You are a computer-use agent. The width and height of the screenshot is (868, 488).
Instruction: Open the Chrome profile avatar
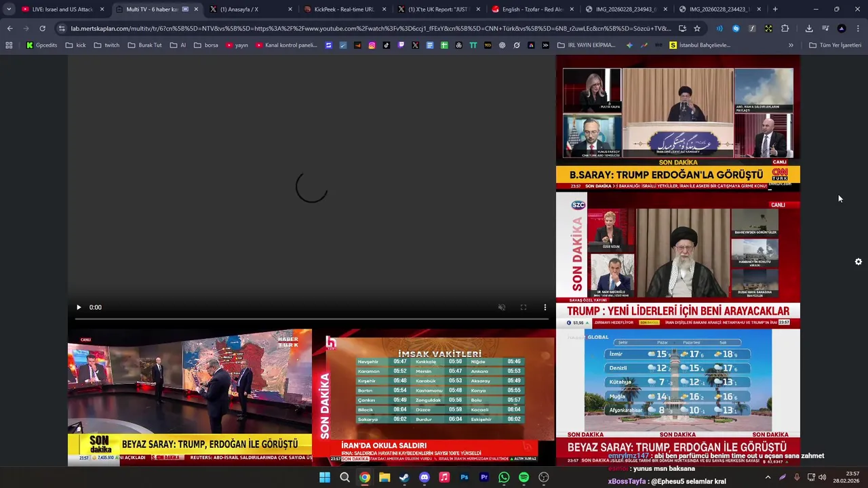click(842, 28)
